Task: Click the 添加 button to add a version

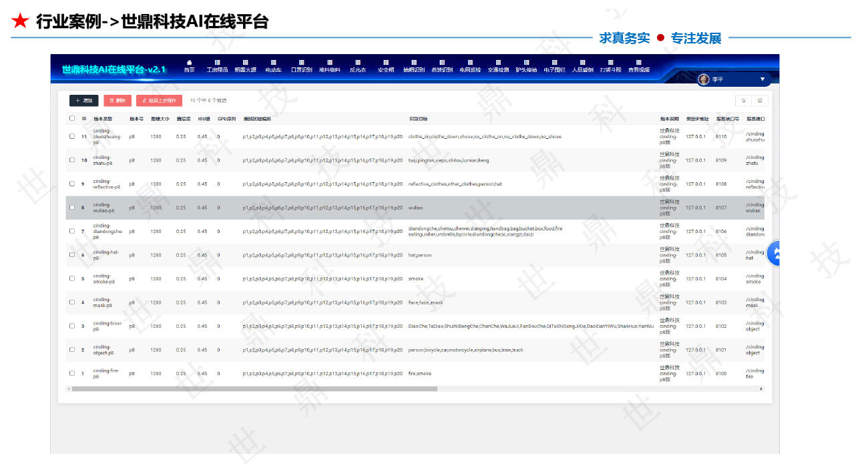Action: click(x=83, y=99)
